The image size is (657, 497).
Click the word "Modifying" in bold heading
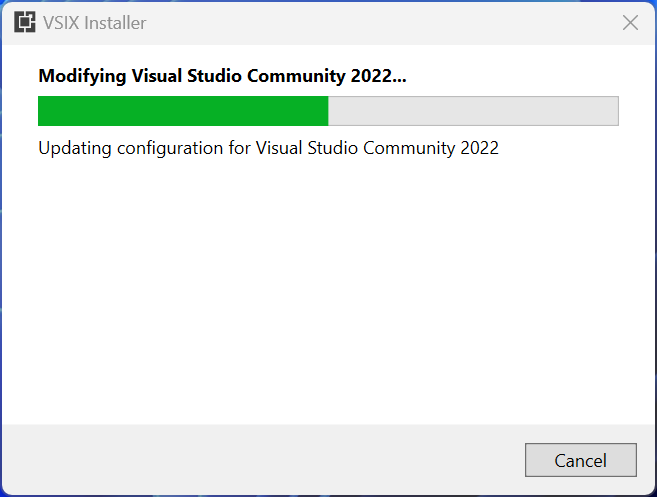(x=82, y=76)
